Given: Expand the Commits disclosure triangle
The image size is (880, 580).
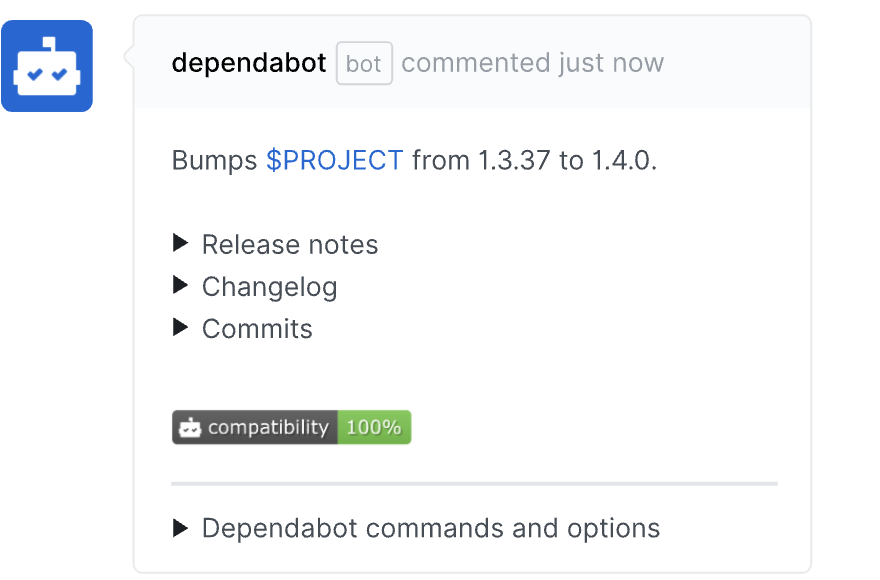Looking at the screenshot, I should click(181, 327).
